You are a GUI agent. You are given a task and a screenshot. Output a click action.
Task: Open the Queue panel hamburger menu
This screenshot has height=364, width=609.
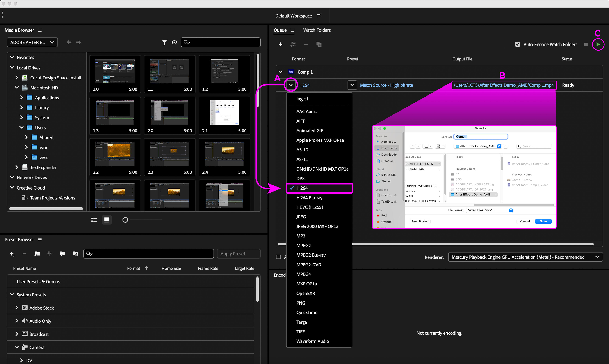click(292, 30)
